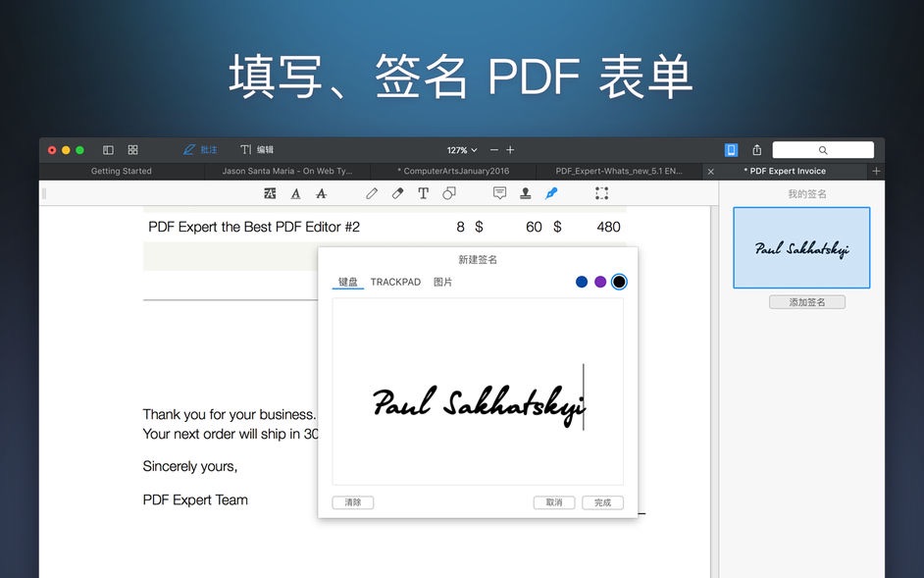The image size is (924, 578).
Task: Pick the eraser tool
Action: [397, 193]
